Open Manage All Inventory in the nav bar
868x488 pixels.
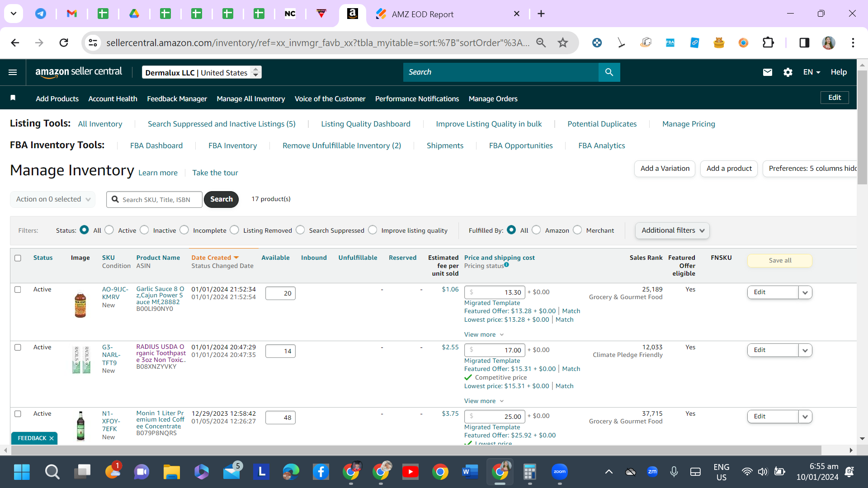pyautogui.click(x=251, y=99)
